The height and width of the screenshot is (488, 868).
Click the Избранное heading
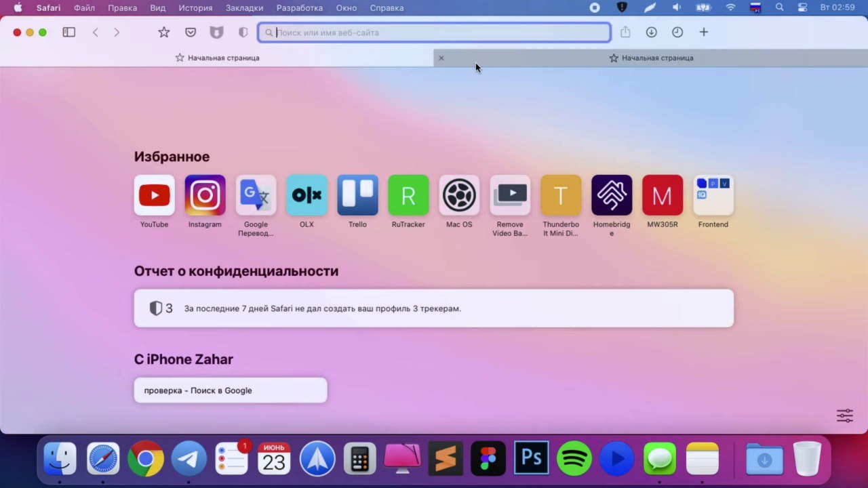tap(172, 157)
